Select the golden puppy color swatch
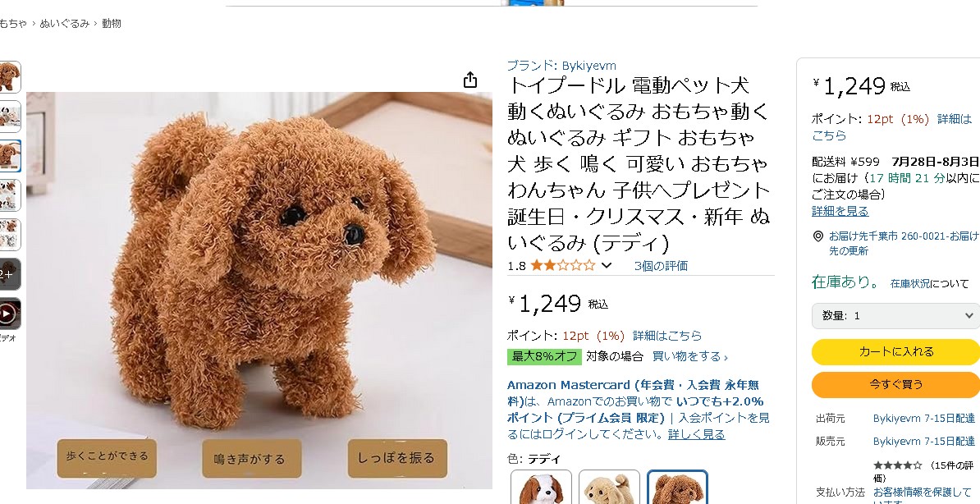980x504 pixels. tap(609, 488)
